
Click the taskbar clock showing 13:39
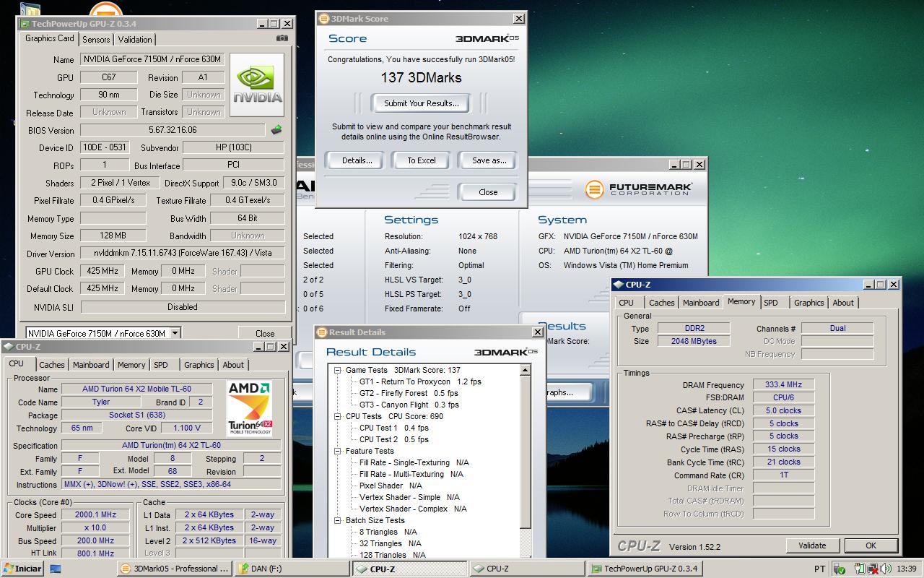point(906,569)
